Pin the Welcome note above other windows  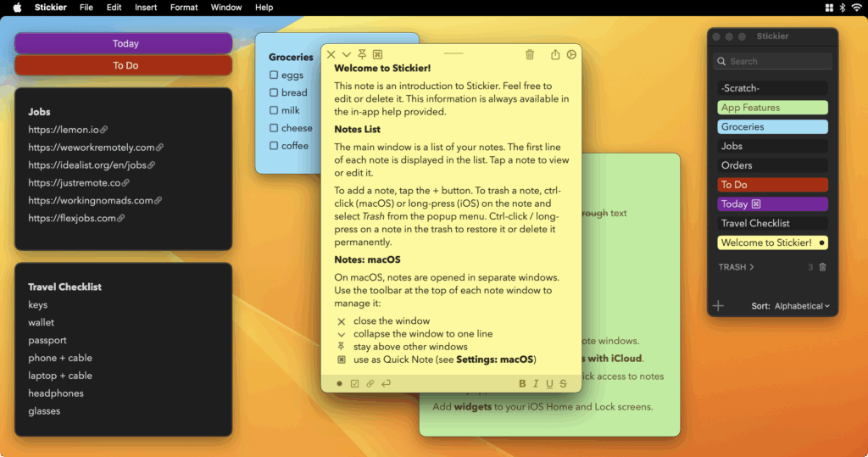pyautogui.click(x=362, y=54)
